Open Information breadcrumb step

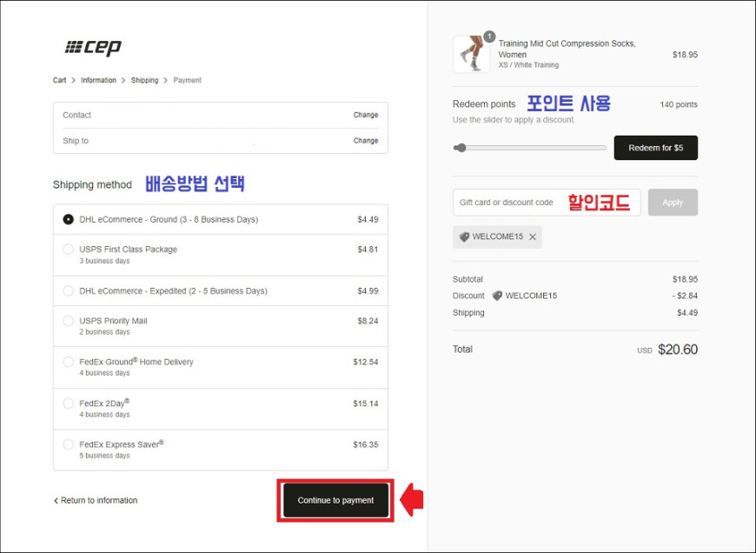tap(98, 80)
